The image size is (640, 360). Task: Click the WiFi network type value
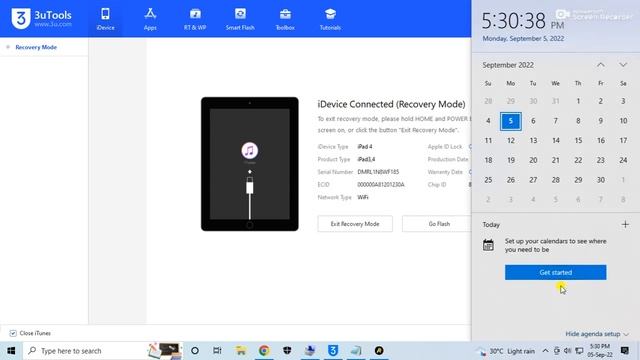coord(363,198)
